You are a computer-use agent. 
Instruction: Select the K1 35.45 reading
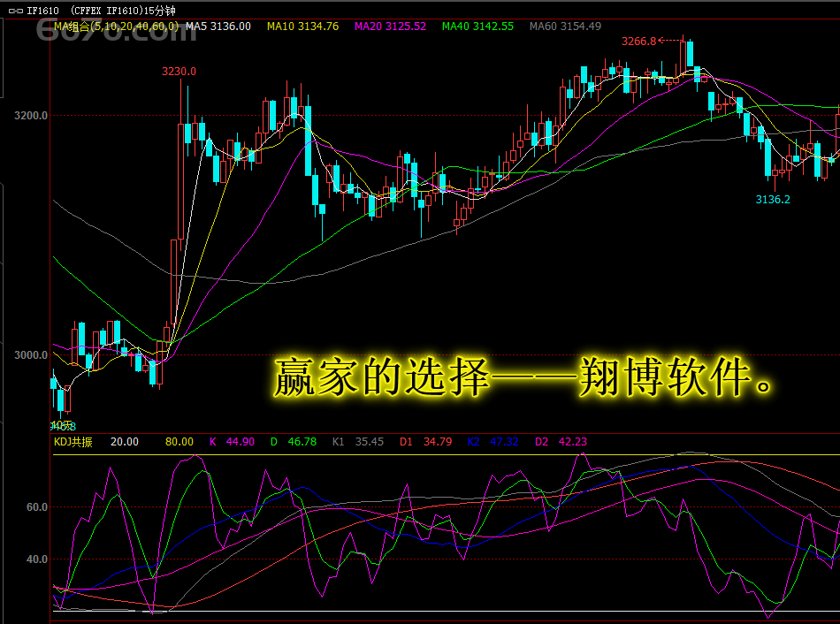358,442
